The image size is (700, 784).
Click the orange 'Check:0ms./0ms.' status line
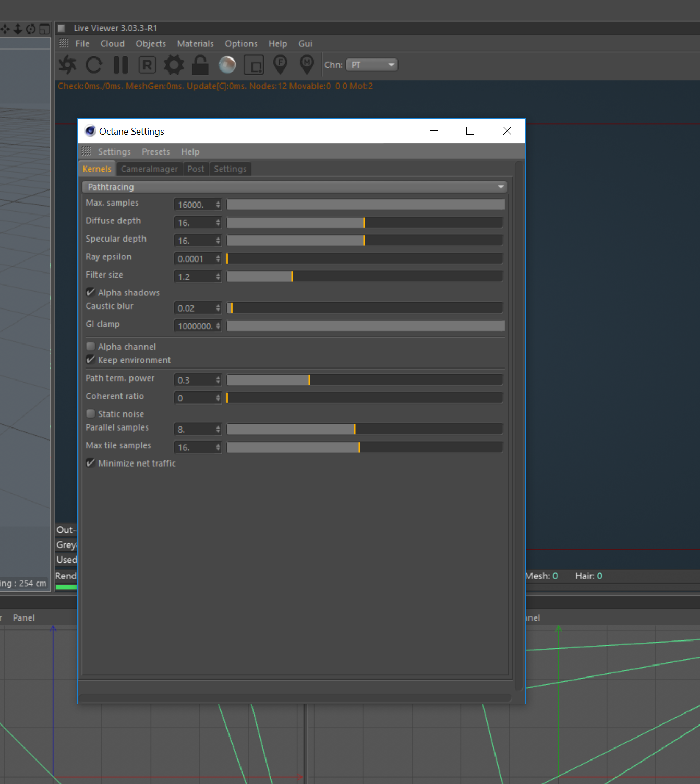pyautogui.click(x=215, y=86)
